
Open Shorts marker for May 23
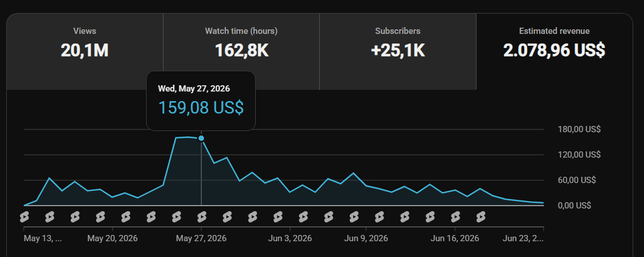tap(152, 217)
